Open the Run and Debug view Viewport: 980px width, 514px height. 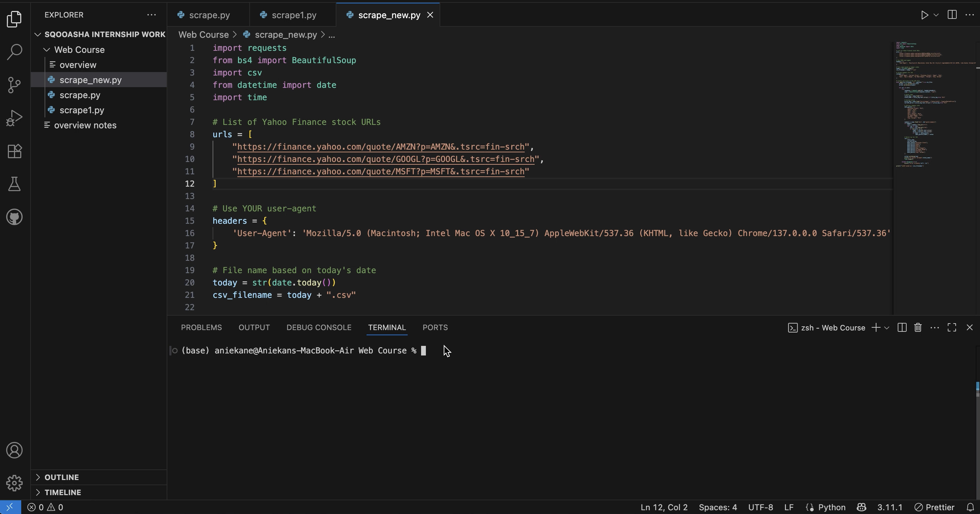[14, 118]
